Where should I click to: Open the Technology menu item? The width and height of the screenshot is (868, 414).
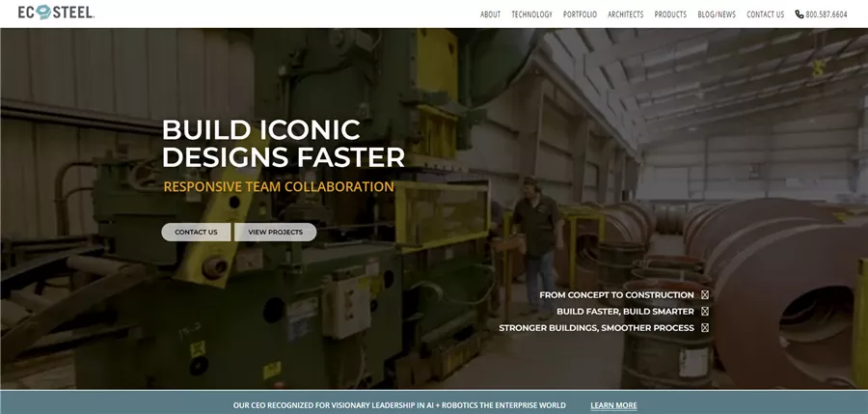(531, 14)
